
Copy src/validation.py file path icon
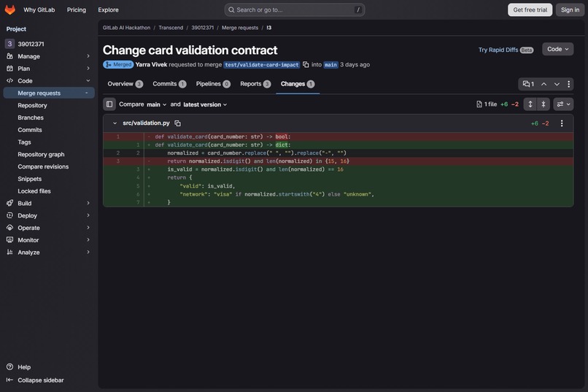178,123
